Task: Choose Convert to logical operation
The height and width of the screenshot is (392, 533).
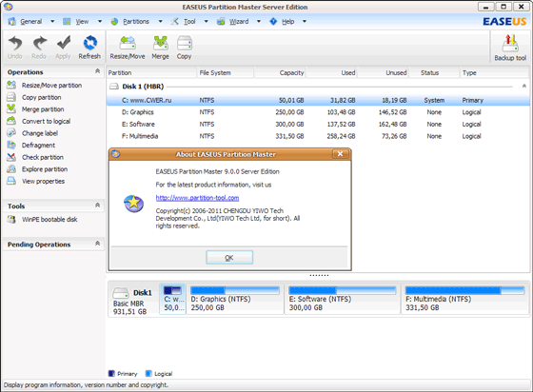Action: 46,121
